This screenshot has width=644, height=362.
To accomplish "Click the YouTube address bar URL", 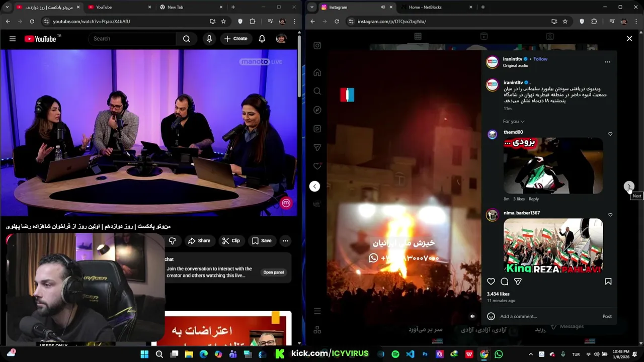I will [91, 22].
